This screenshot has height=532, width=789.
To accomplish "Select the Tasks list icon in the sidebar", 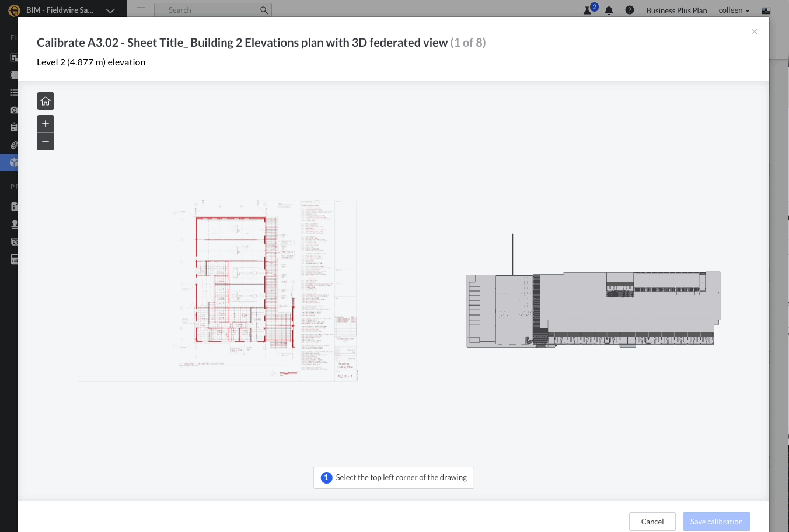I will pyautogui.click(x=13, y=92).
